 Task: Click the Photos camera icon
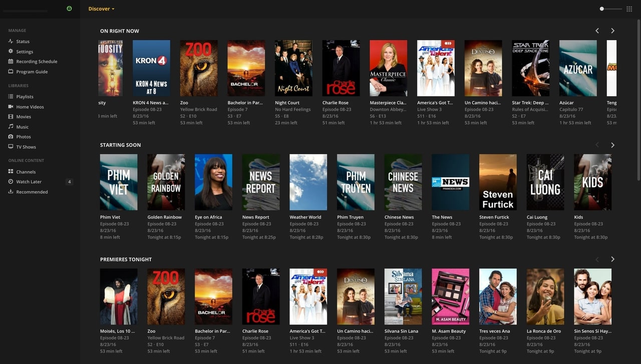pos(11,137)
